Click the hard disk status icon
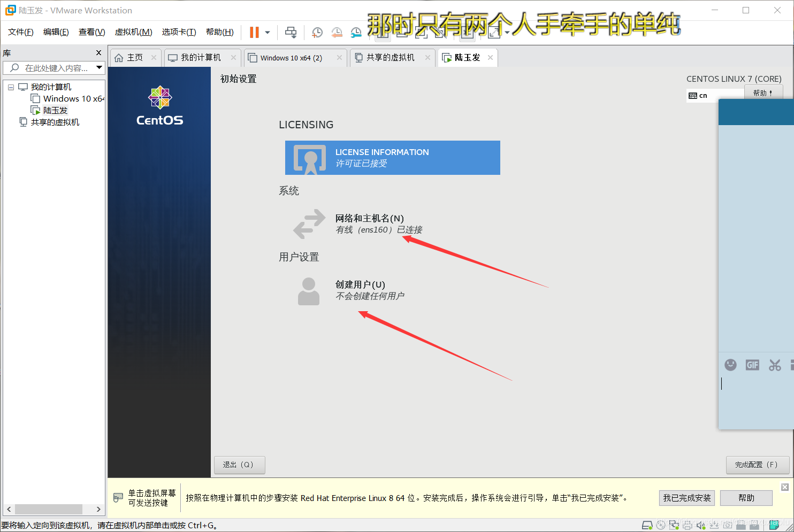Viewport: 794px width, 532px height. point(647,525)
